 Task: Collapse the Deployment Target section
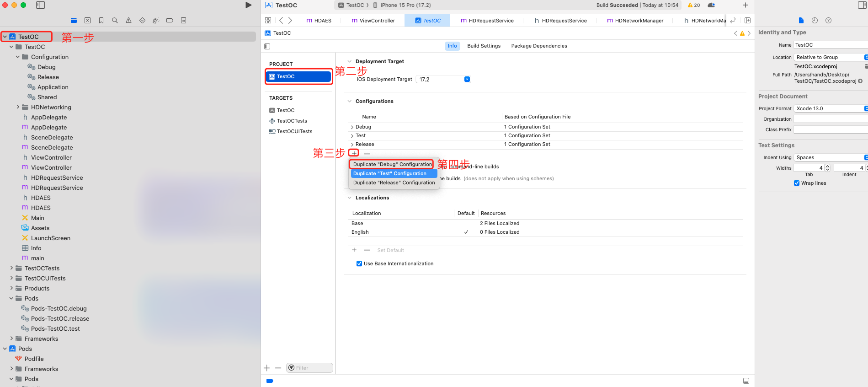(x=350, y=61)
